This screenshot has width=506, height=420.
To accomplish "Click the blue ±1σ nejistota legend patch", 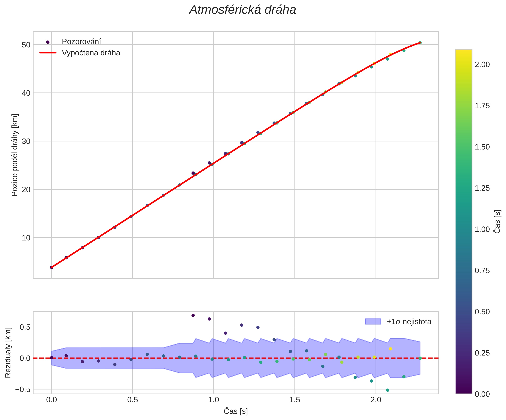I will 373,321.
